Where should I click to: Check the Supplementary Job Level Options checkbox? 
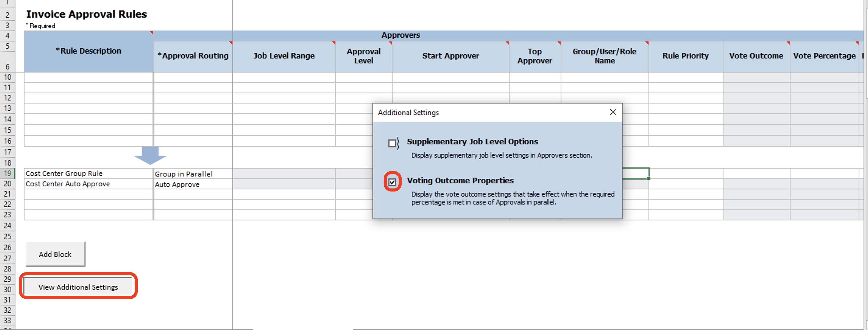pyautogui.click(x=392, y=143)
